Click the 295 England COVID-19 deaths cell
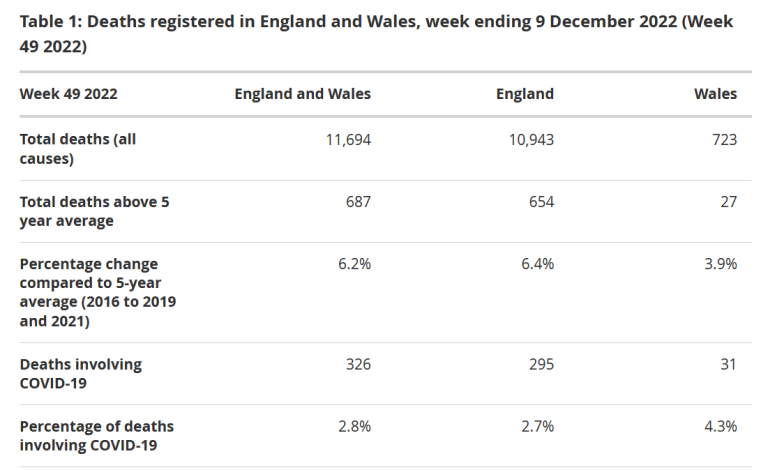The image size is (768, 470). tap(540, 365)
